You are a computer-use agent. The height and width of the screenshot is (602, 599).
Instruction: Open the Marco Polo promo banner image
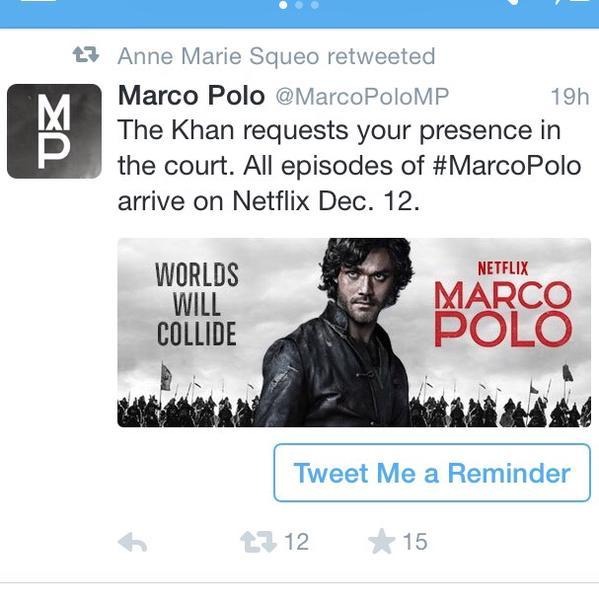pyautogui.click(x=354, y=332)
